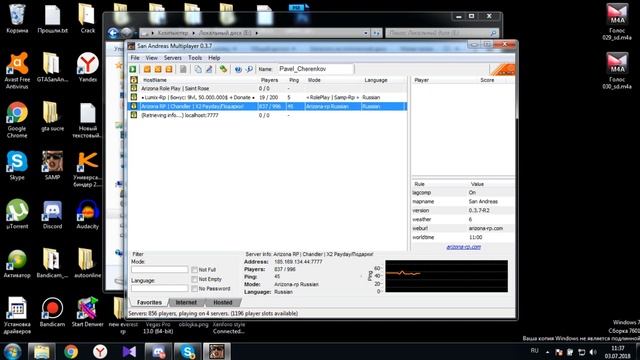
Task: Open the View menu
Action: pyautogui.click(x=151, y=58)
